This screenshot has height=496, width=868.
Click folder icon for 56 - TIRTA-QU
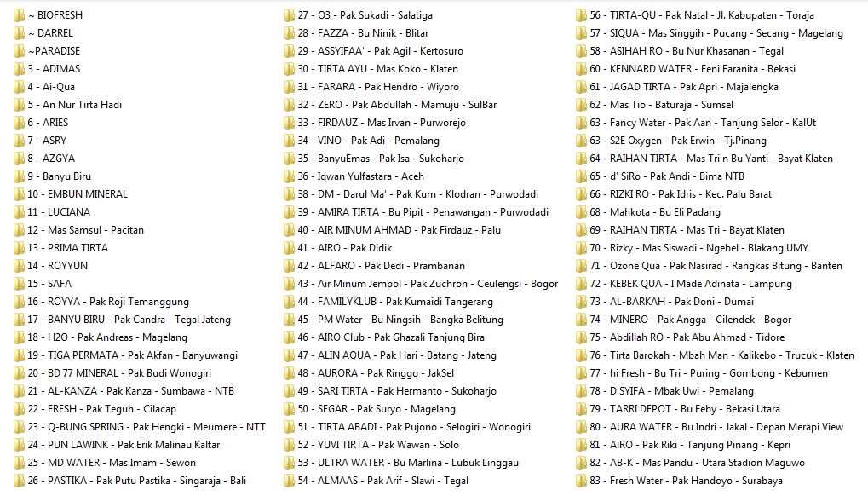pyautogui.click(x=581, y=15)
